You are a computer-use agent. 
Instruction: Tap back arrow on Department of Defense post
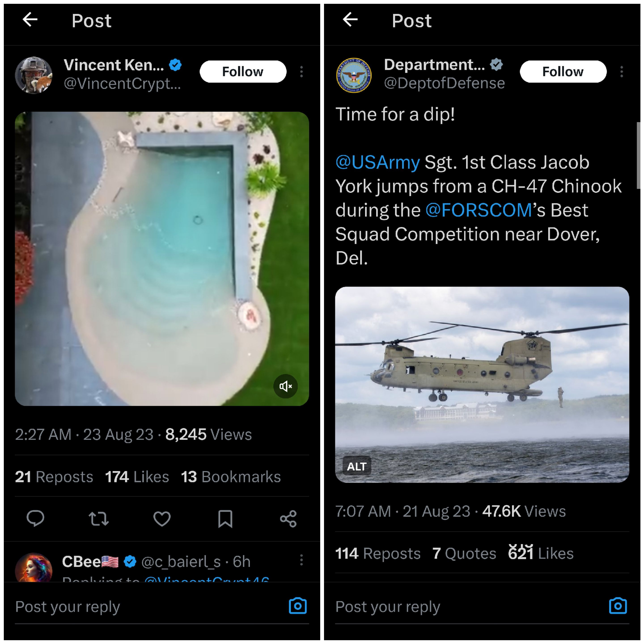350,20
